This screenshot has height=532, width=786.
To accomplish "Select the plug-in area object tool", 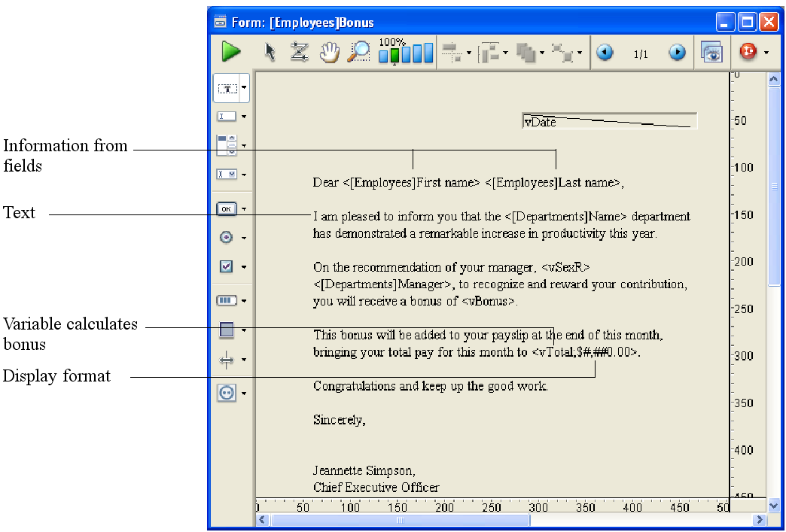I will pos(227,393).
